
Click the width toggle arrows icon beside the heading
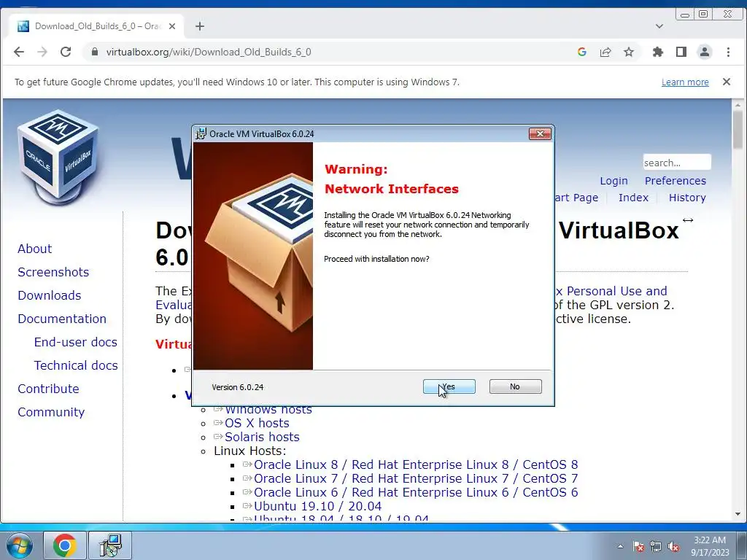pyautogui.click(x=687, y=220)
